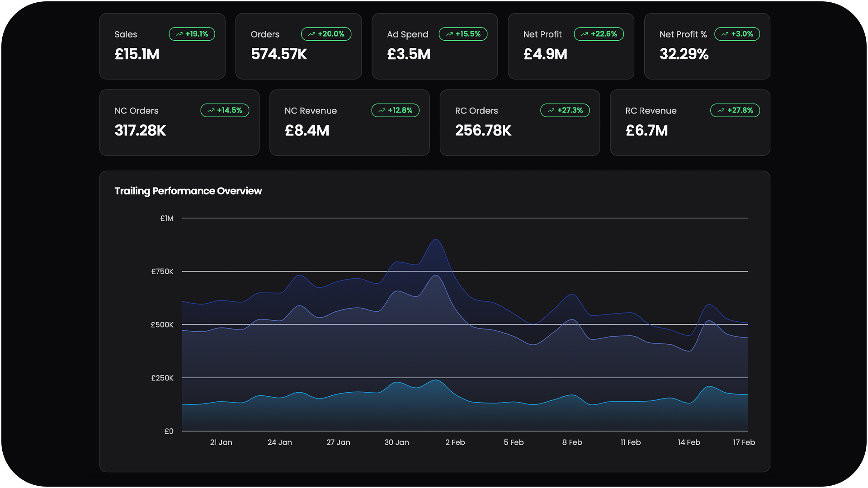Click the RC Orders +27.3% trend badge

(x=565, y=110)
